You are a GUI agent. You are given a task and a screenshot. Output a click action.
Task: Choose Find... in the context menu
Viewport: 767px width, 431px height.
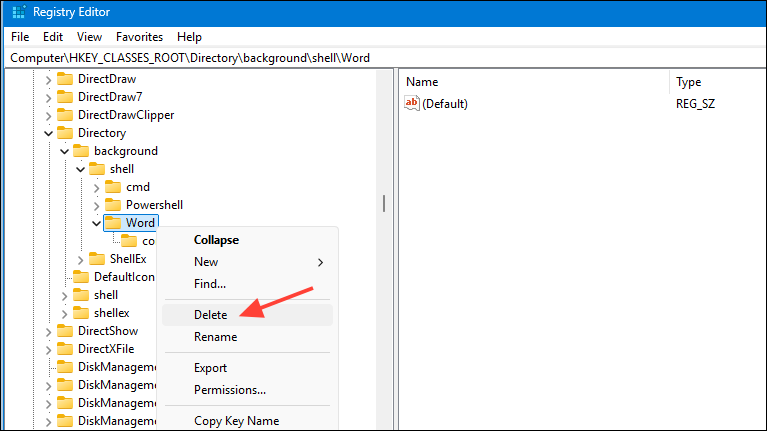(248, 284)
